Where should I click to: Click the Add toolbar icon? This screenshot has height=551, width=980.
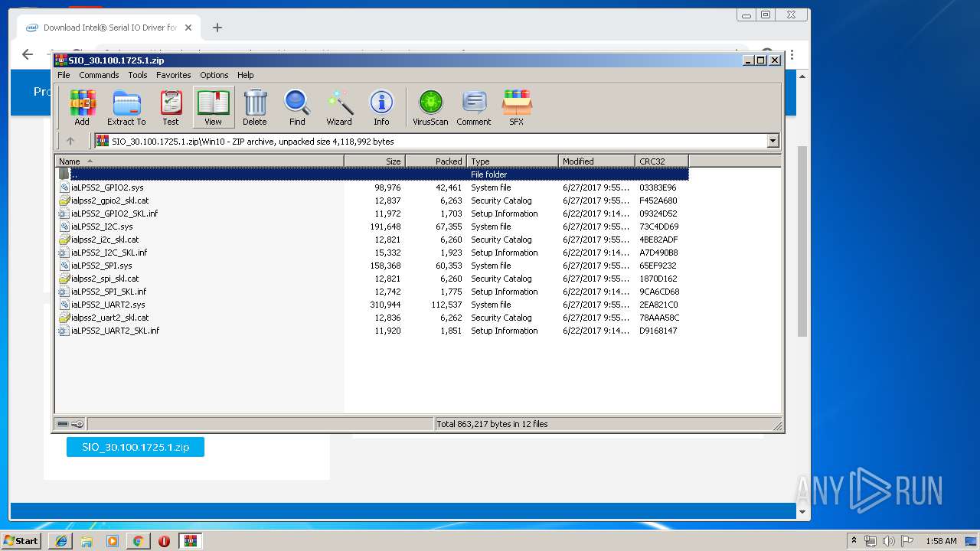coord(82,107)
